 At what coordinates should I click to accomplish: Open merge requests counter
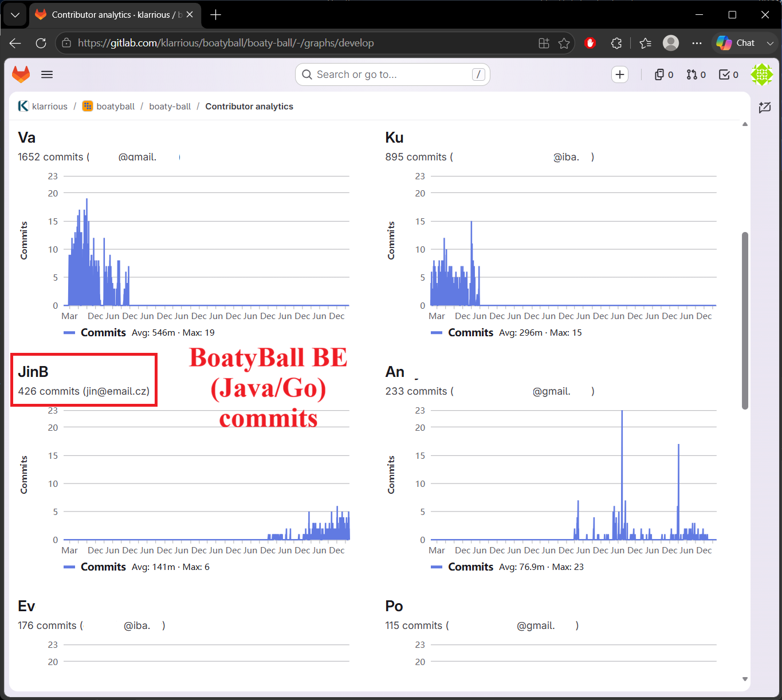pyautogui.click(x=696, y=74)
